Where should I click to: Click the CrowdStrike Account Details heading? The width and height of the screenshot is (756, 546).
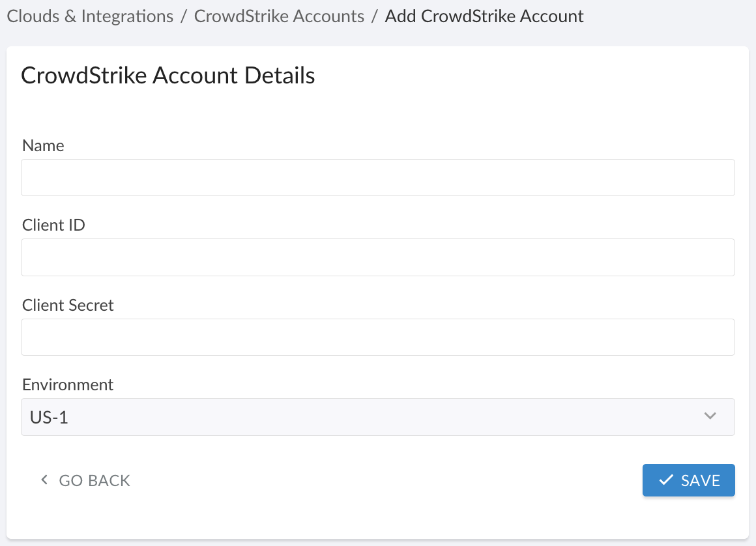click(167, 75)
